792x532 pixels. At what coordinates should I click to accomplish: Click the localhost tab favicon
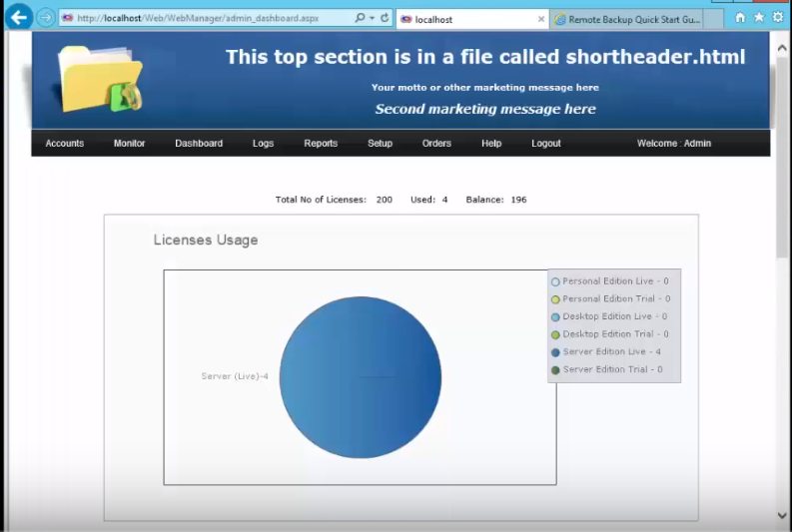tap(406, 19)
